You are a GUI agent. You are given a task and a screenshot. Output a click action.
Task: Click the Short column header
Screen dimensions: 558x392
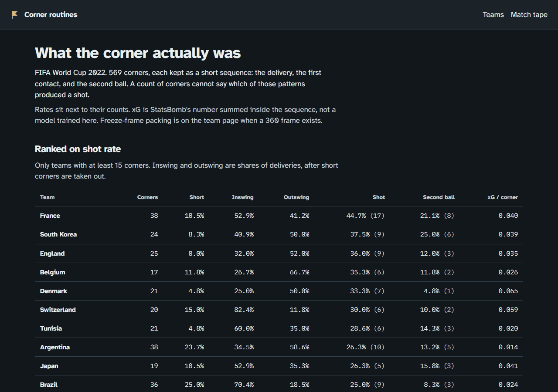pyautogui.click(x=197, y=197)
